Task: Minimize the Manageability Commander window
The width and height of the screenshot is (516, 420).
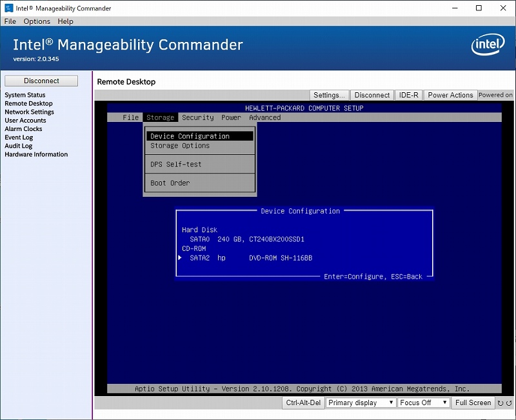Action: pyautogui.click(x=455, y=8)
